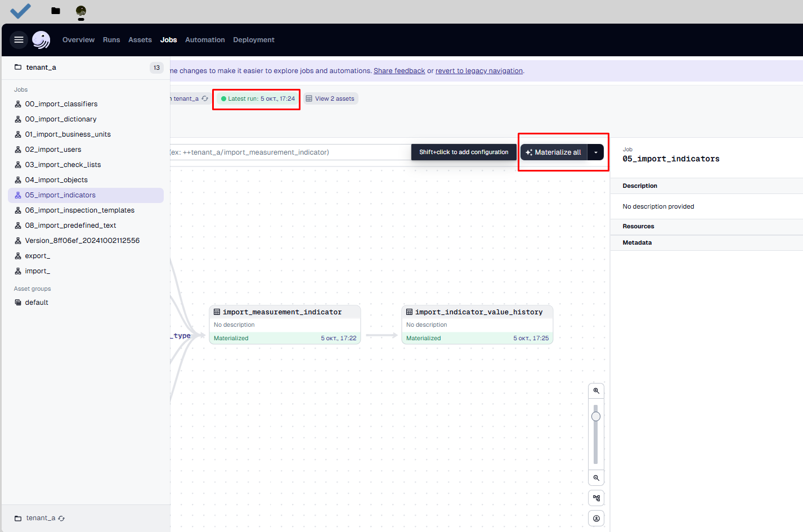Image resolution: width=803 pixels, height=532 pixels.
Task: Open the folder icon in top bar
Action: (56, 11)
